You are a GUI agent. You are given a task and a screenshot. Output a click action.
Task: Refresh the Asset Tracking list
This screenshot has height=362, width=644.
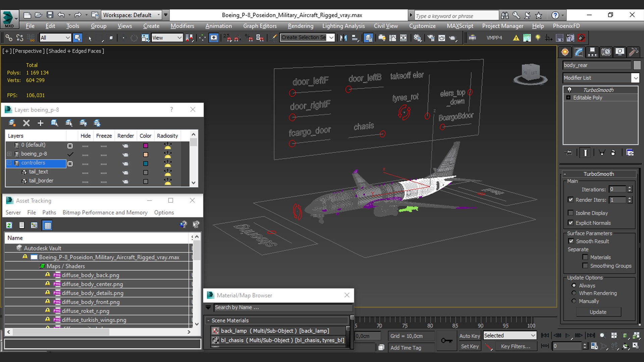(x=9, y=225)
